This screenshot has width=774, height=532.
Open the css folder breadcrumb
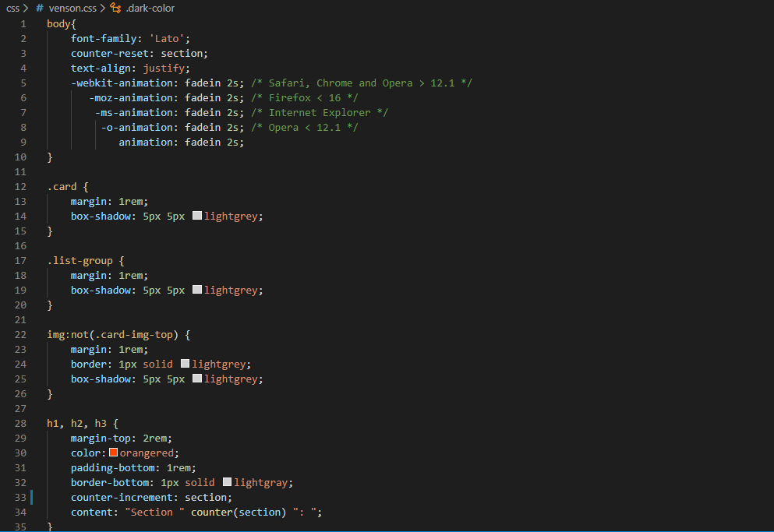pos(12,9)
